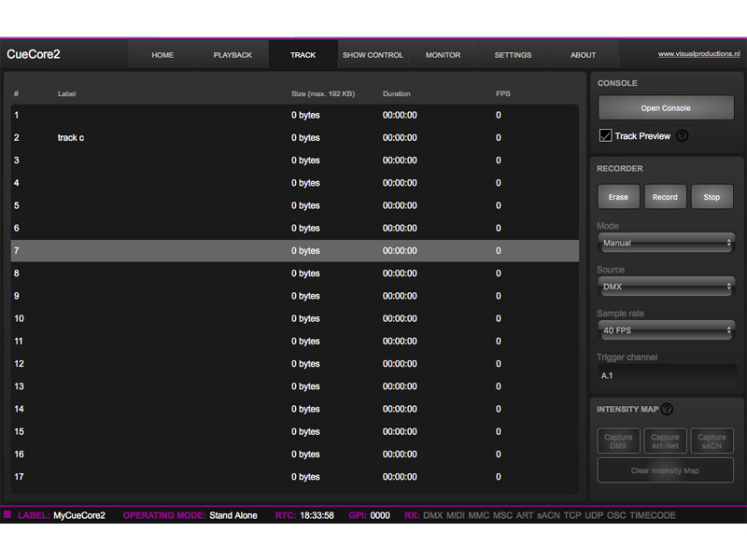This screenshot has height=560, width=747.
Task: Open the Sample rate dropdown showing 40 FPS
Action: click(x=665, y=329)
